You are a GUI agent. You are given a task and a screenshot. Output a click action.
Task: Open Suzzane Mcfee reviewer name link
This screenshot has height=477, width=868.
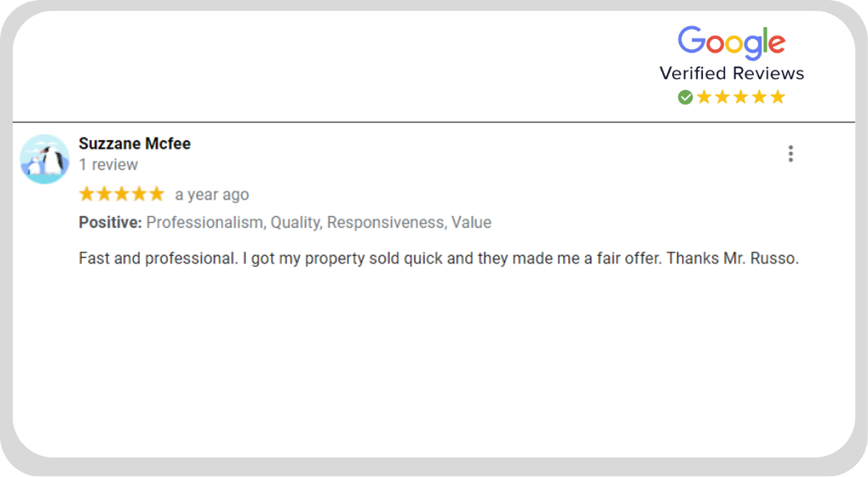coord(134,144)
